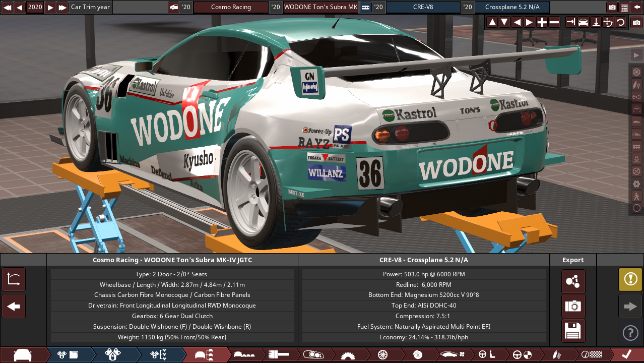Toggle the suspension spring icon in right sidebar
This screenshot has width=644, height=363.
636,84
